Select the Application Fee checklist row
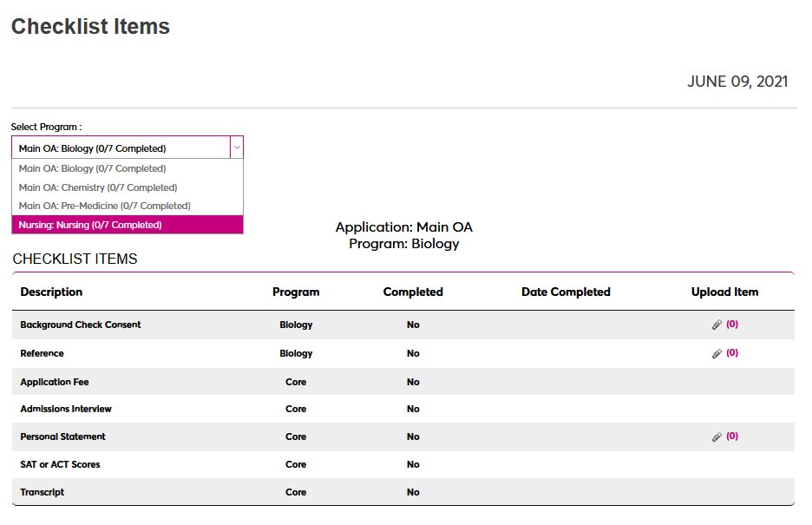 point(55,382)
